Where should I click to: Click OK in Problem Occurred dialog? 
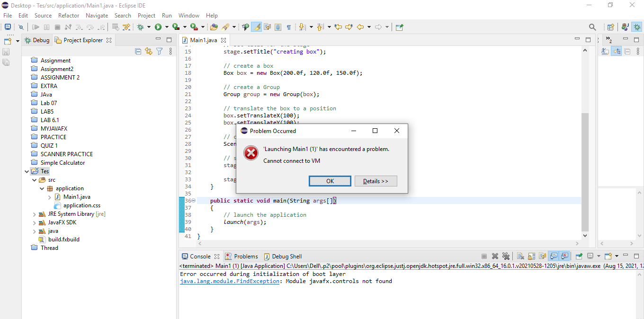[330, 181]
